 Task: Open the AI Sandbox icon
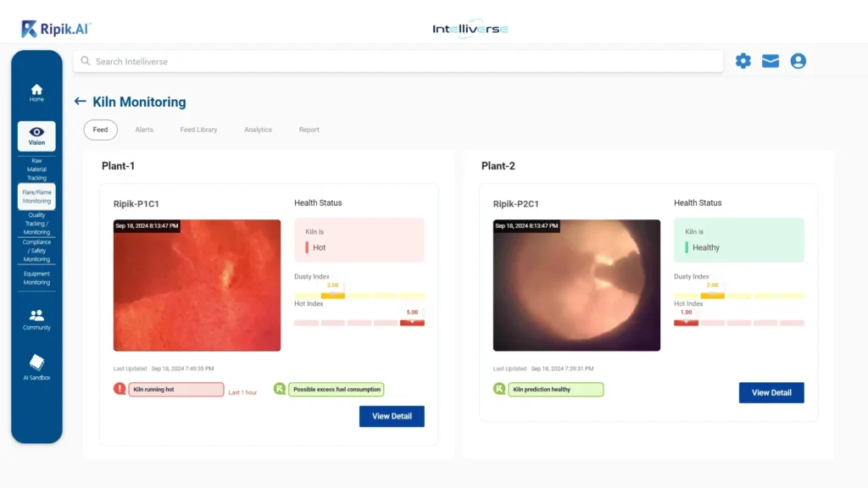click(x=36, y=363)
